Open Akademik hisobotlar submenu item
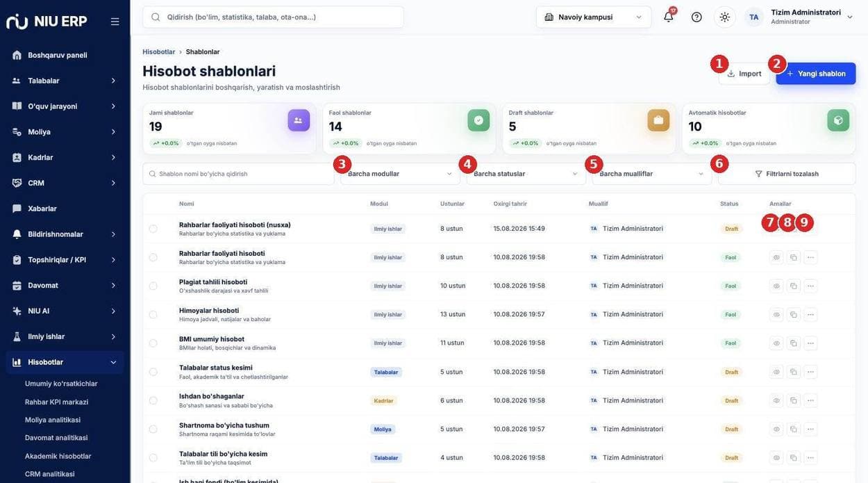This screenshot has width=868, height=483. pos(58,456)
